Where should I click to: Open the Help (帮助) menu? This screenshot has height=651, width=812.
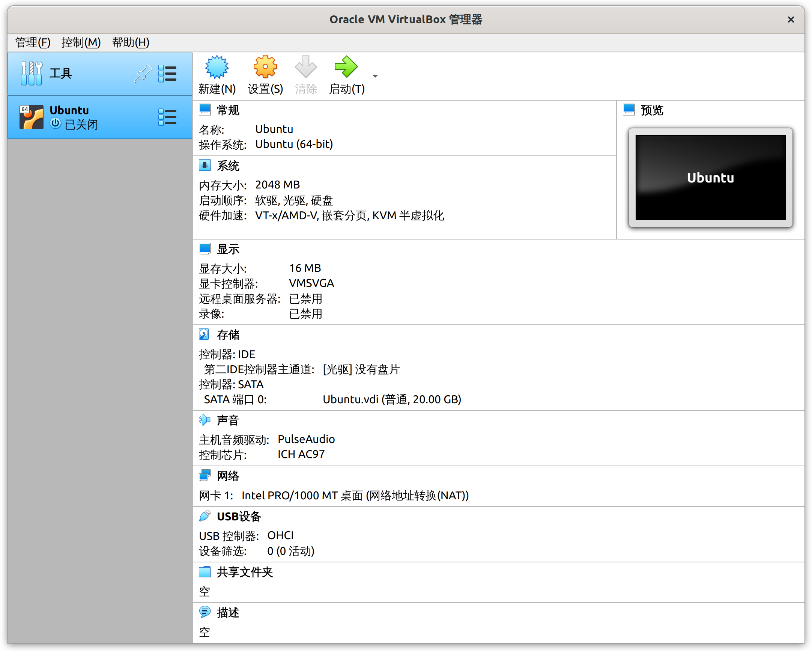pos(130,42)
